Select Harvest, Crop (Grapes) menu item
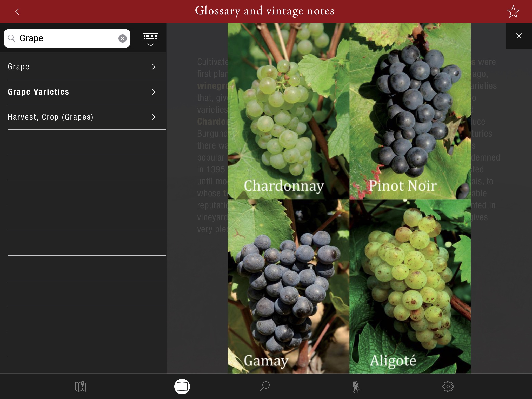 point(83,117)
